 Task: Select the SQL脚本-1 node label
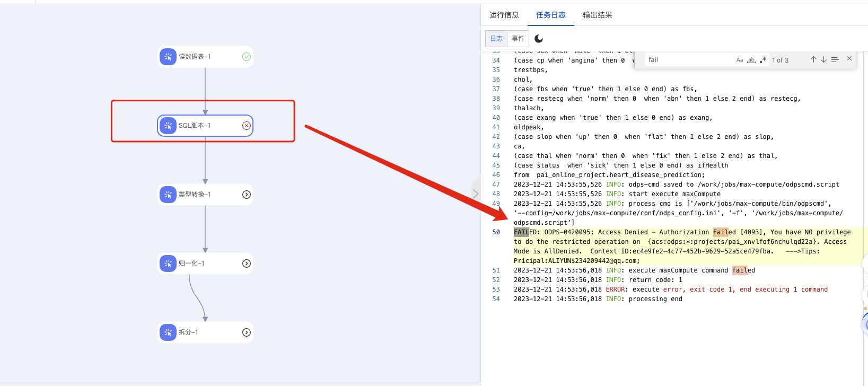coord(195,126)
